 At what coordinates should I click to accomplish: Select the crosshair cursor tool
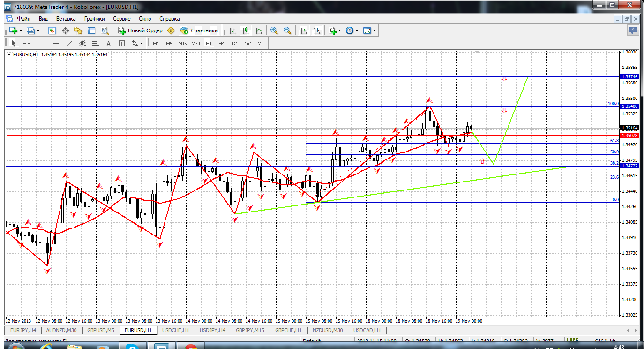(x=27, y=43)
